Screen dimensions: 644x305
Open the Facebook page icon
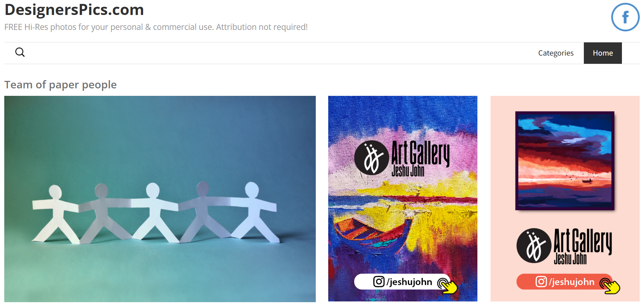[625, 17]
